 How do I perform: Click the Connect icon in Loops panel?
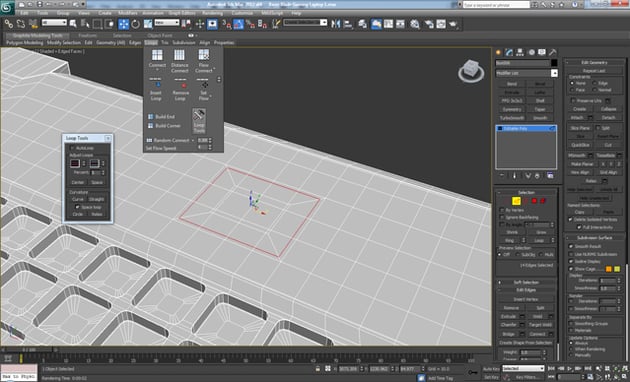[157, 55]
